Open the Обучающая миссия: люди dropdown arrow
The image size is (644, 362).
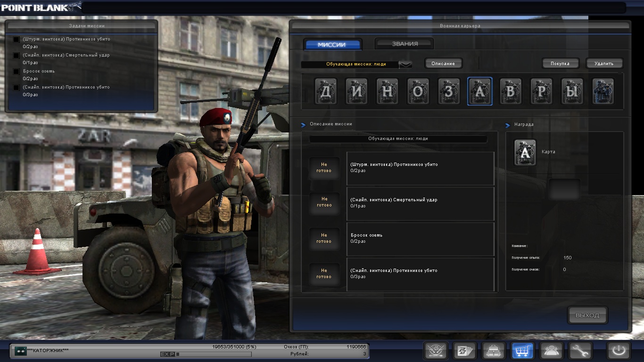coord(405,65)
